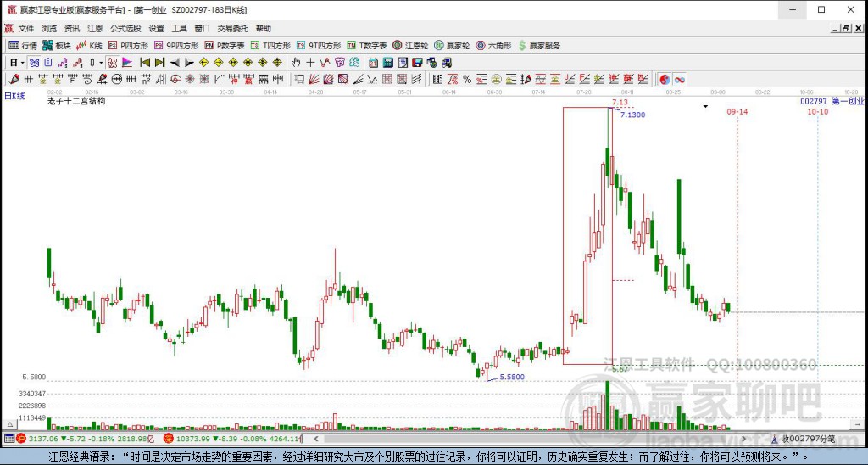
Task: Click the blue 5.5800 low price label
Action: point(512,377)
